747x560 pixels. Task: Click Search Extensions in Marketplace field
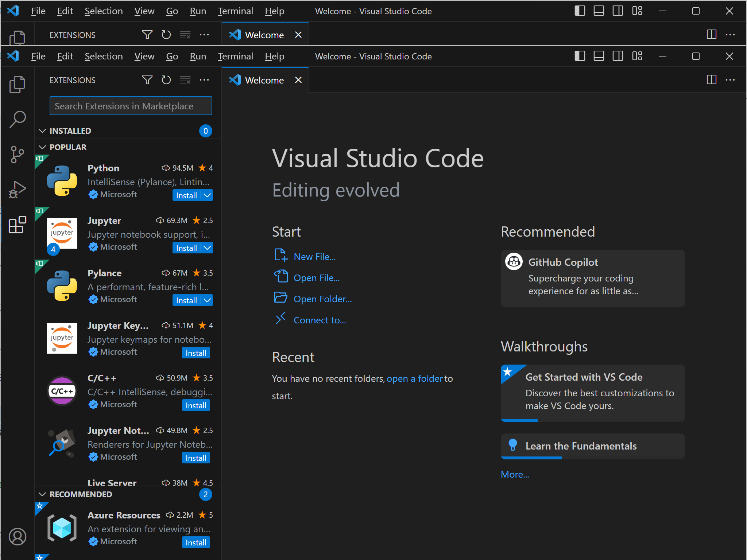pyautogui.click(x=131, y=106)
